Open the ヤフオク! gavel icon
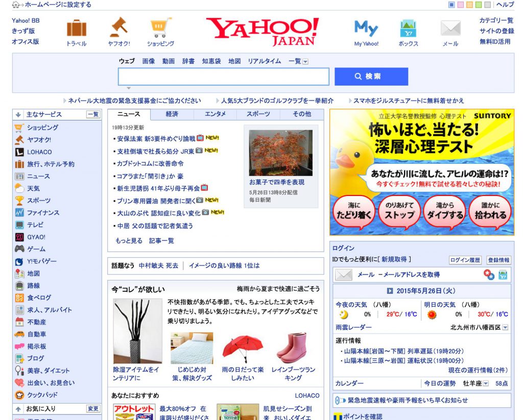The height and width of the screenshot is (420, 523). point(118,28)
